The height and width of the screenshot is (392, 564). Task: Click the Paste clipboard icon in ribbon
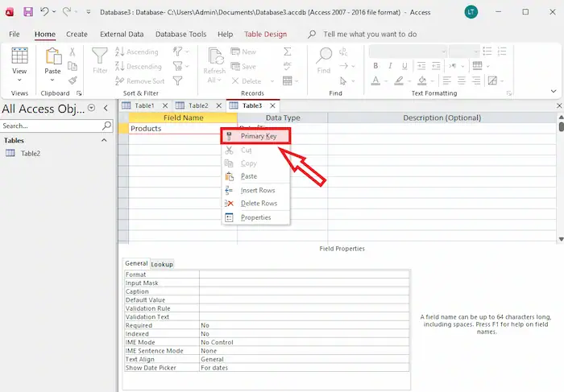point(52,61)
